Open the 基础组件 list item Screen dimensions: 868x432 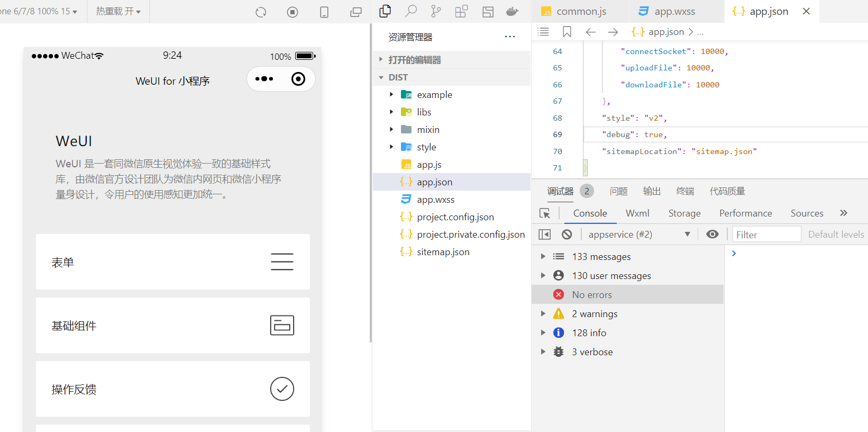point(173,326)
